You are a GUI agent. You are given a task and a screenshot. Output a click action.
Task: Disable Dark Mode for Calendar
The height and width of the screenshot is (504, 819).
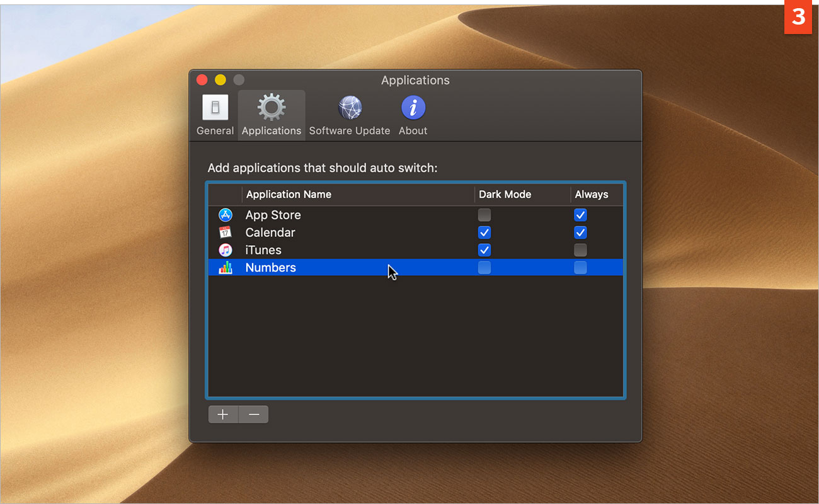(484, 232)
